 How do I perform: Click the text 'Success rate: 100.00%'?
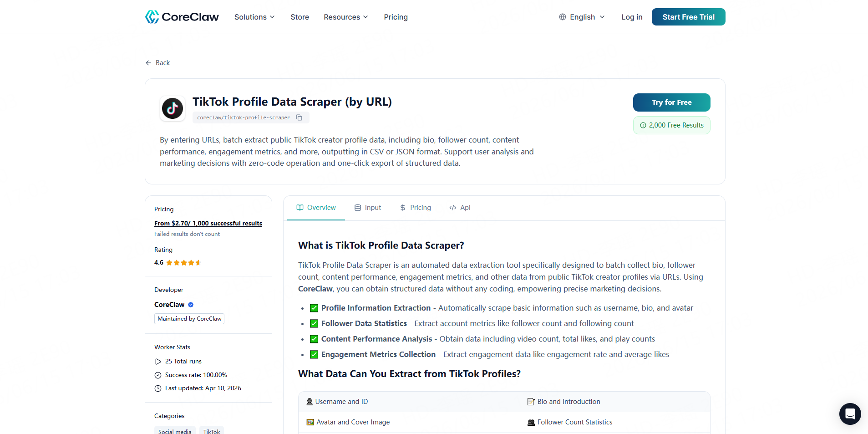coord(196,375)
